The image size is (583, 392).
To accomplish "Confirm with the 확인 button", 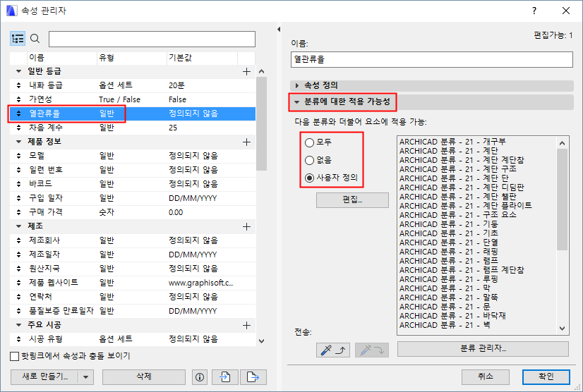I will [546, 376].
